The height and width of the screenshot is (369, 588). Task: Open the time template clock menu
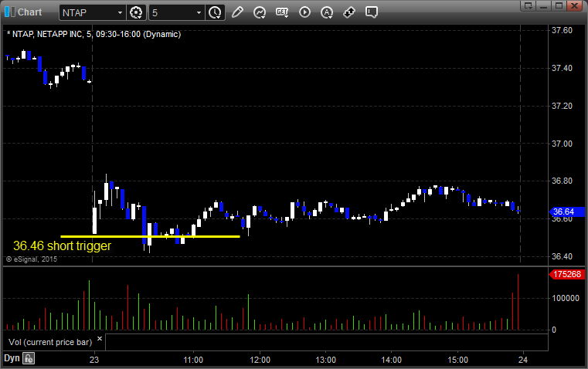pos(216,12)
